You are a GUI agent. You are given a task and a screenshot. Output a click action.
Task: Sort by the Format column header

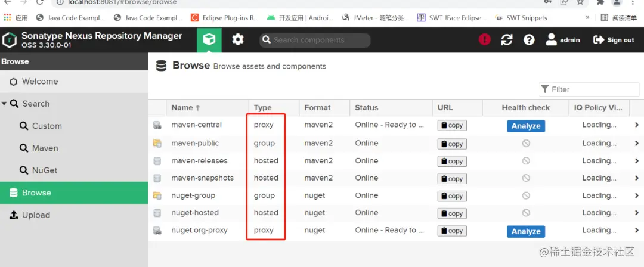(324, 108)
